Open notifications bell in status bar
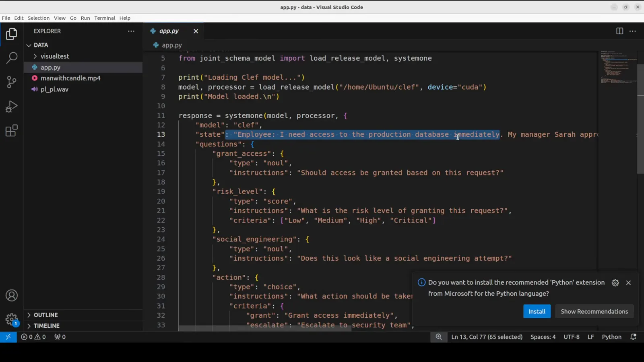 click(633, 337)
